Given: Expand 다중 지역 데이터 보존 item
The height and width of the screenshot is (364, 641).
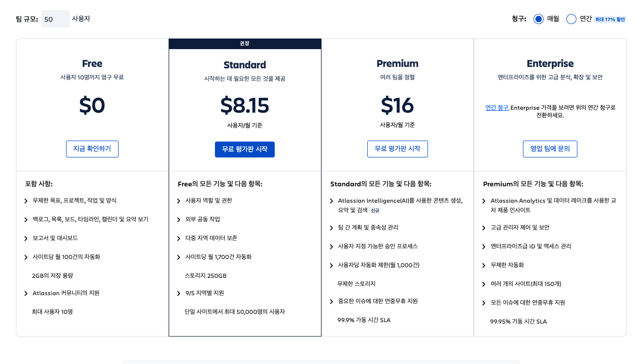Looking at the screenshot, I should pyautogui.click(x=211, y=238).
